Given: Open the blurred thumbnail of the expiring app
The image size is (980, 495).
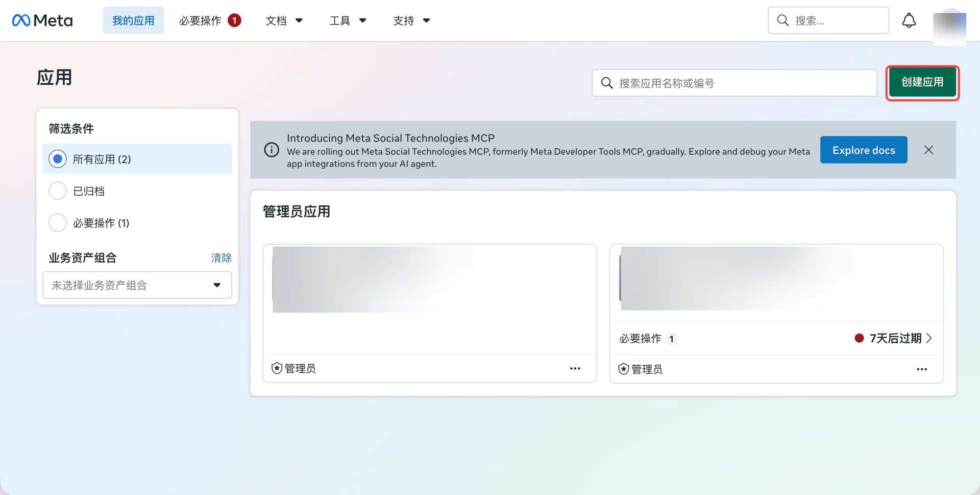Looking at the screenshot, I should coord(736,278).
